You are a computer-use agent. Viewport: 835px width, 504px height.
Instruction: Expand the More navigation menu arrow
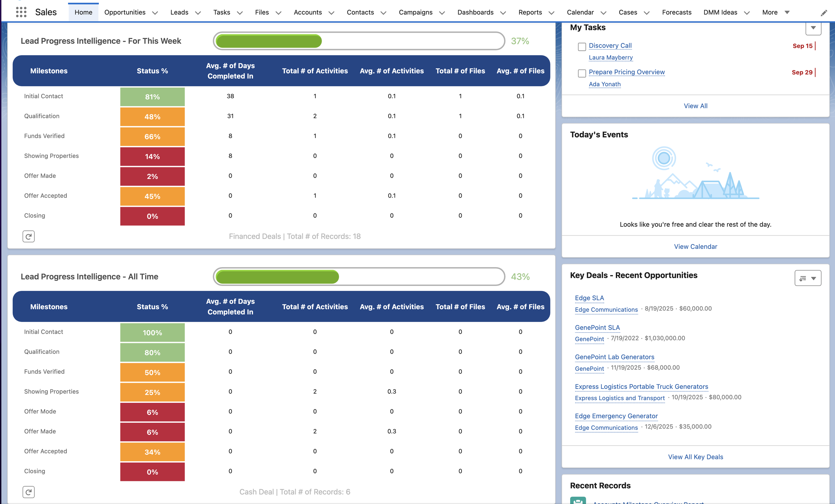pyautogui.click(x=787, y=13)
